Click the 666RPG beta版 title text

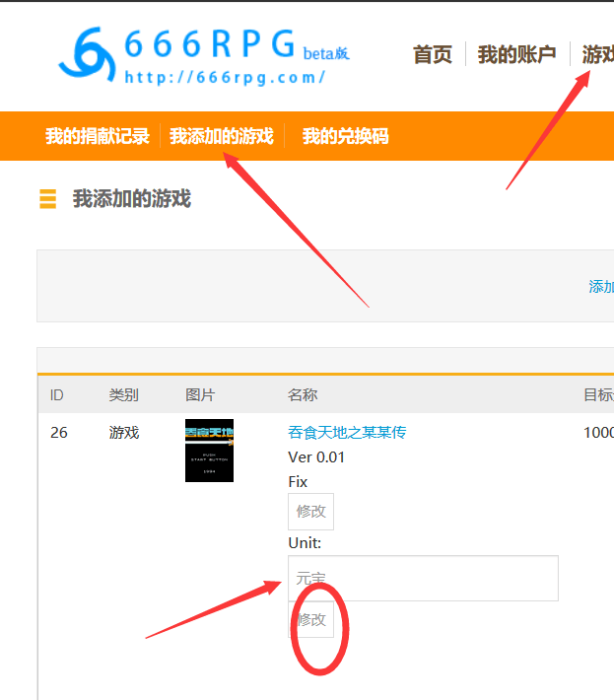click(237, 44)
